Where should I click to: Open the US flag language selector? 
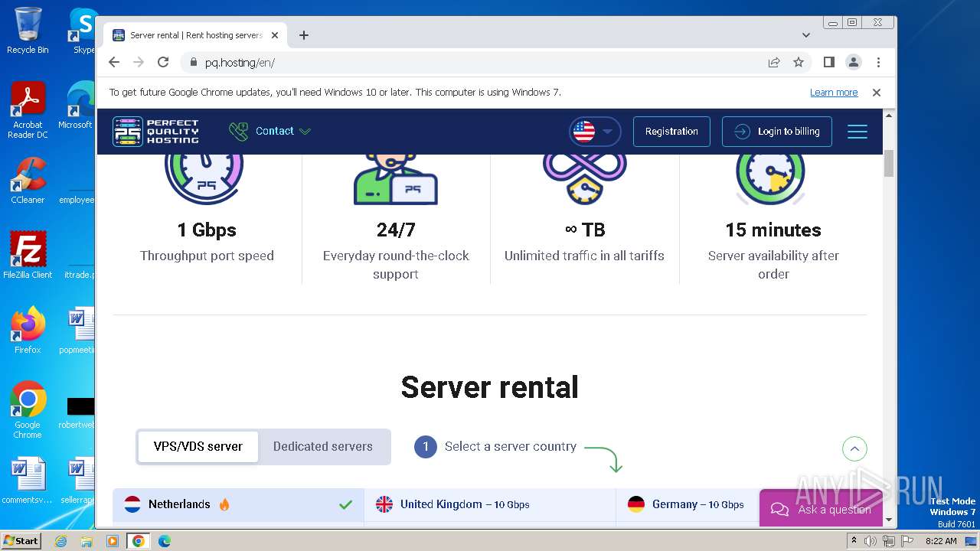(x=595, y=132)
